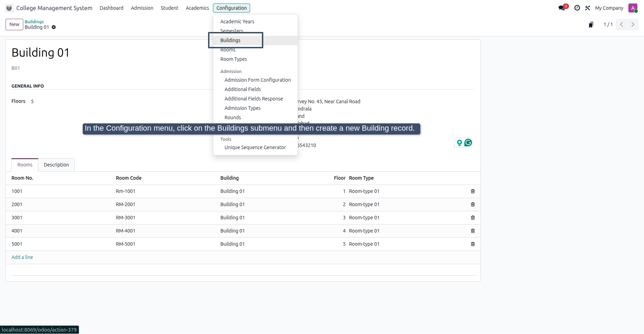Image resolution: width=644 pixels, height=334 pixels.
Task: Click the Buildings breadcrumb link
Action: point(34,22)
